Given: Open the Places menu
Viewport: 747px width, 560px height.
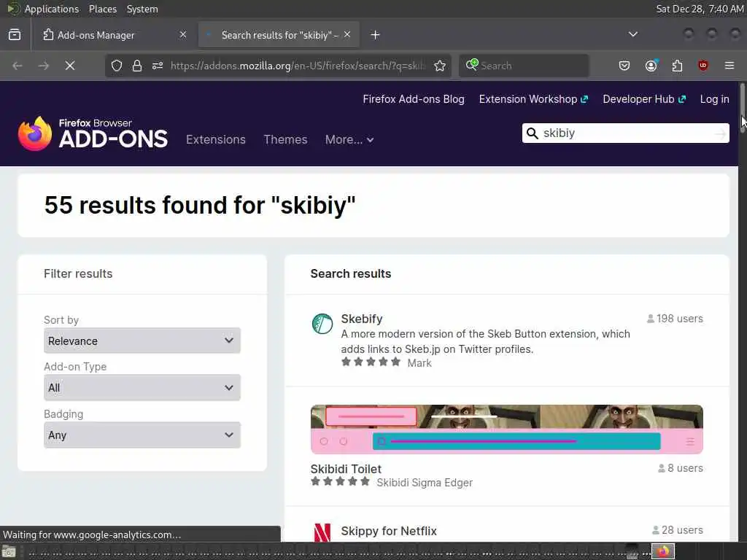Looking at the screenshot, I should [102, 9].
